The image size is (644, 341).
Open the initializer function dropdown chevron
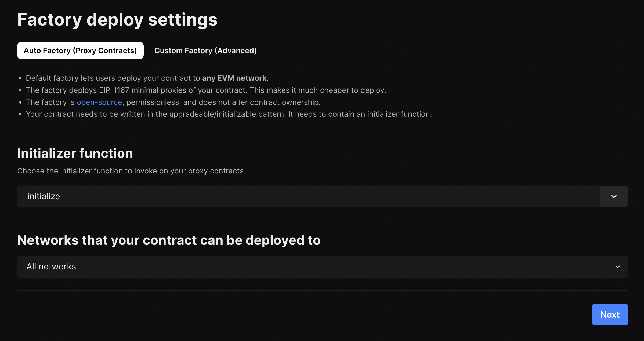(x=613, y=196)
